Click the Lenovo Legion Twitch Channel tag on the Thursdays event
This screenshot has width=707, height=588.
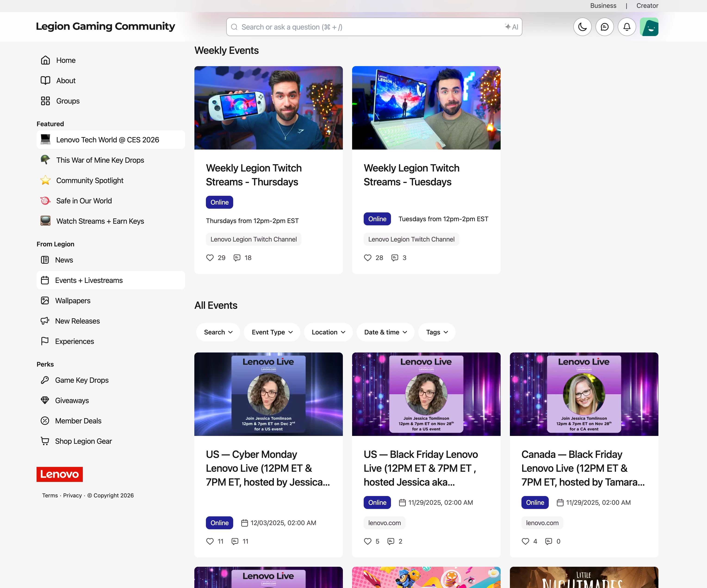pyautogui.click(x=253, y=239)
